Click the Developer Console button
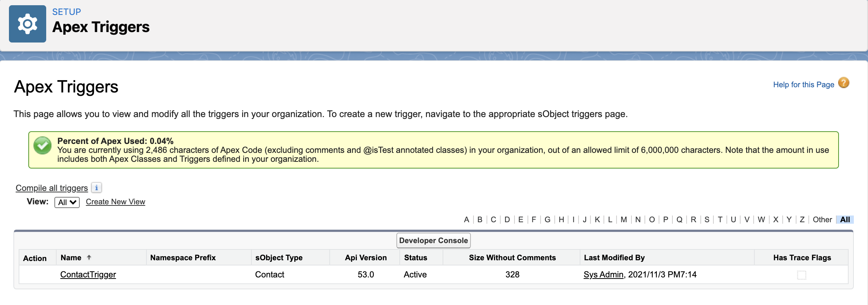The image size is (868, 305). coord(434,240)
